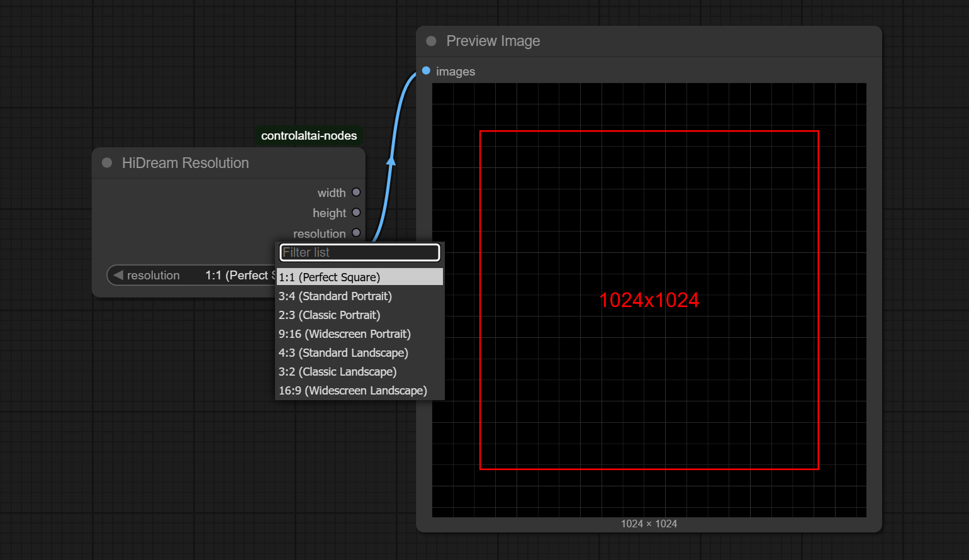
Task: Choose 2:3 (Classic Portrait) option
Action: [360, 315]
